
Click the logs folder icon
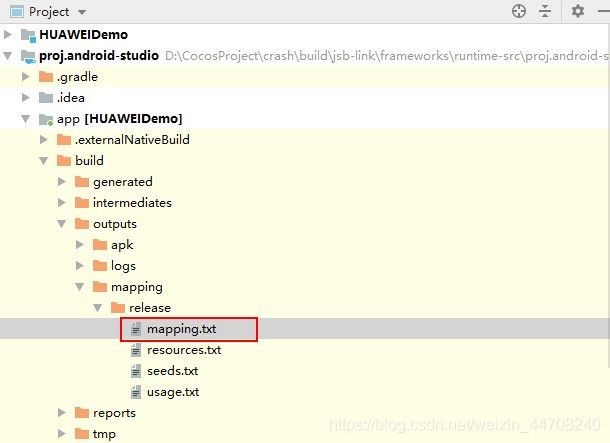(100, 266)
